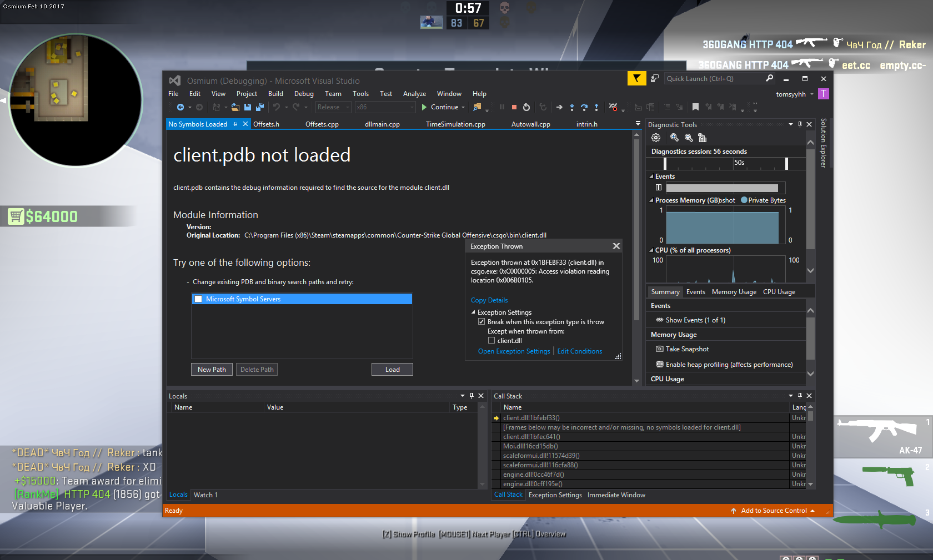The width and height of the screenshot is (933, 560).
Task: Open the Tools menu
Action: (360, 94)
